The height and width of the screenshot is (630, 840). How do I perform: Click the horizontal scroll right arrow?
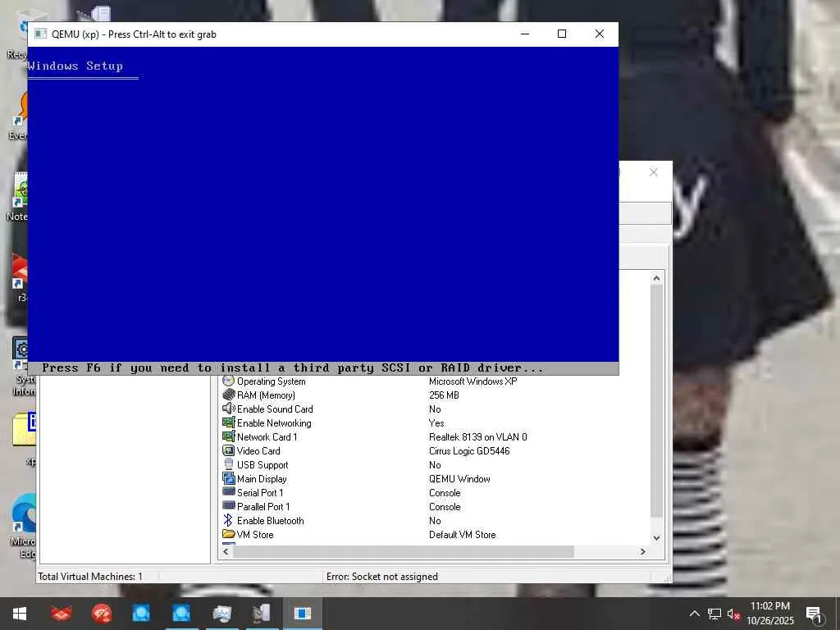[643, 551]
